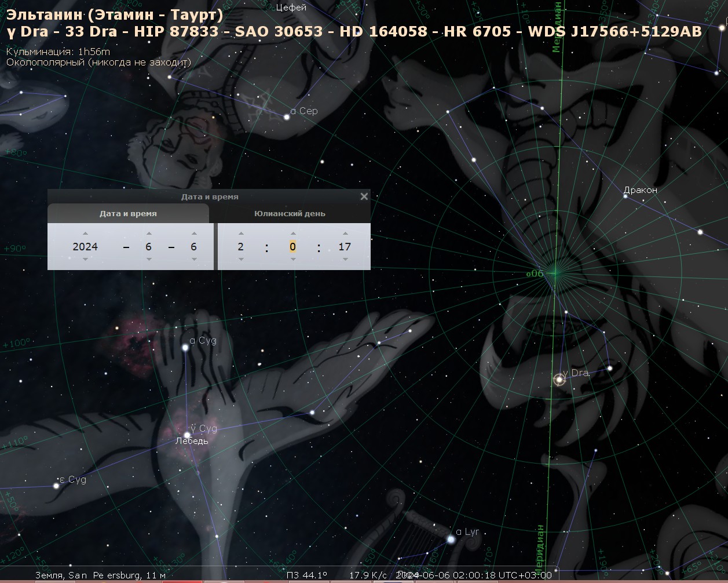
Task: Increase the hour value with up arrow
Action: 241,234
